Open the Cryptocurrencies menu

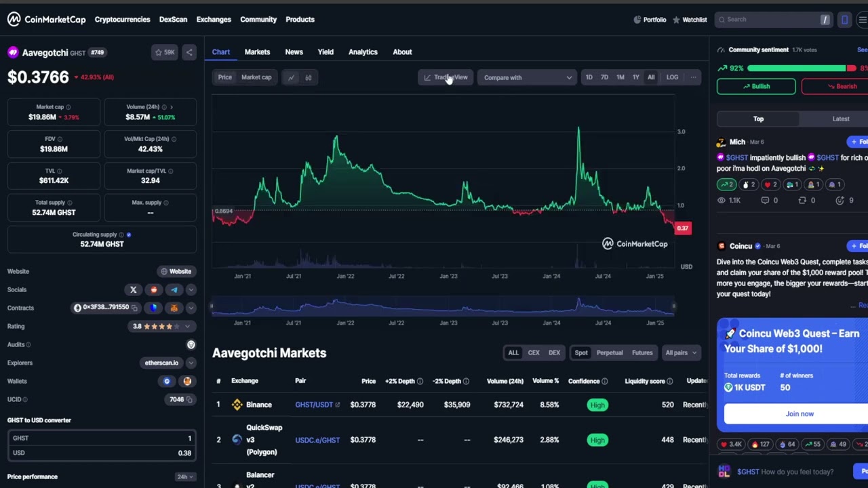pos(122,20)
